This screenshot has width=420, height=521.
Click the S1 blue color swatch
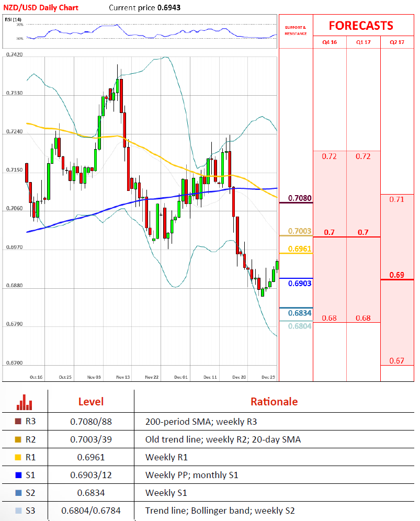pos(18,475)
